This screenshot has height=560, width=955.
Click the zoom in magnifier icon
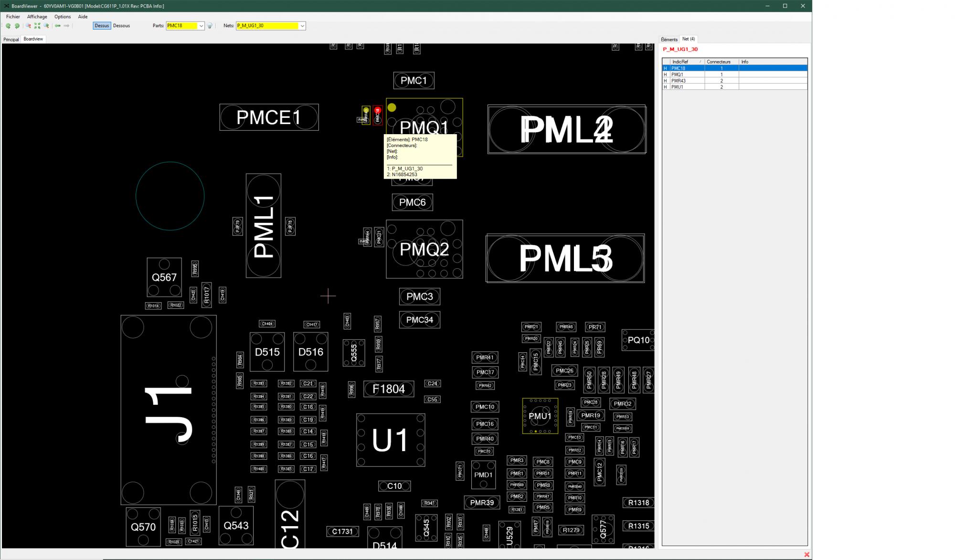pos(46,26)
